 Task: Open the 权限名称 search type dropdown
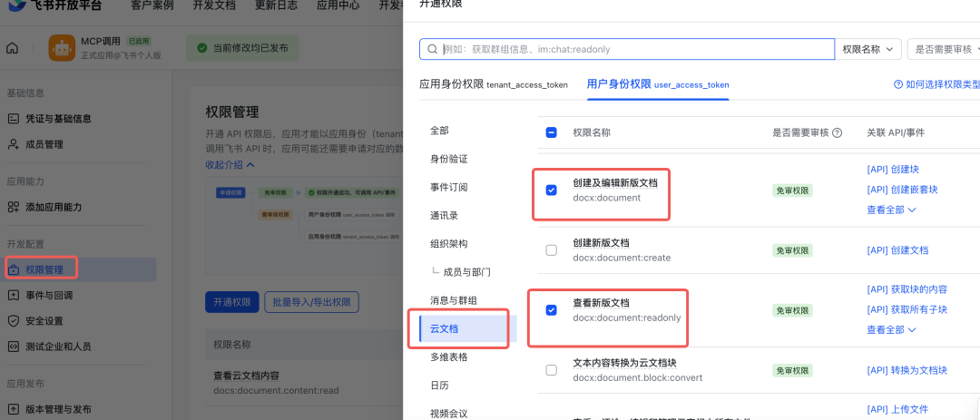click(867, 49)
